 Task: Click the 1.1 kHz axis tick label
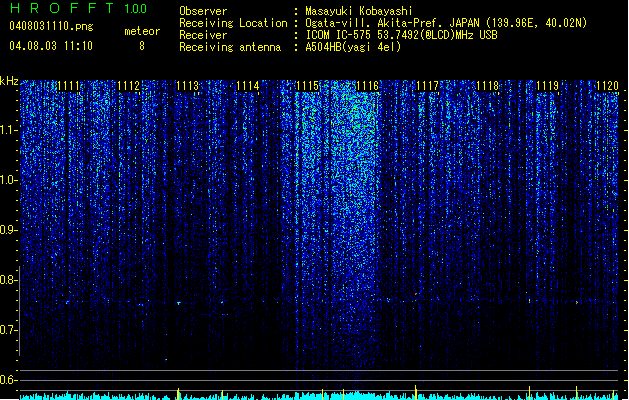tap(8, 130)
